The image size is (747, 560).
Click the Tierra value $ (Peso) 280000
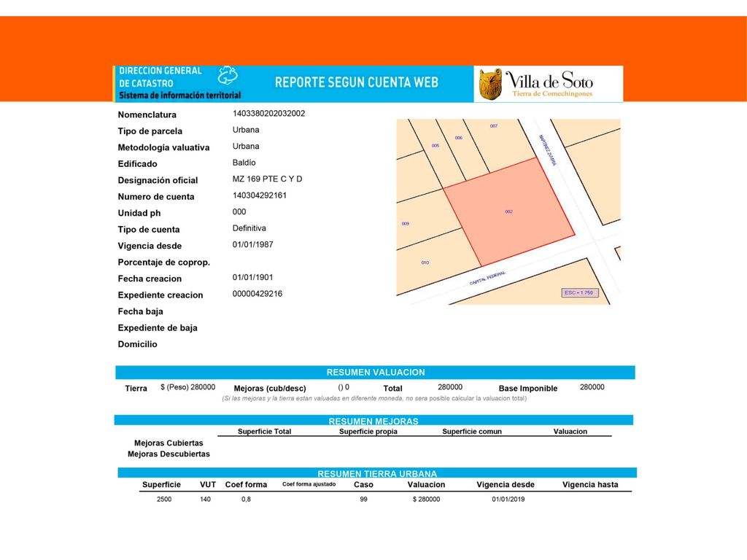[187, 387]
